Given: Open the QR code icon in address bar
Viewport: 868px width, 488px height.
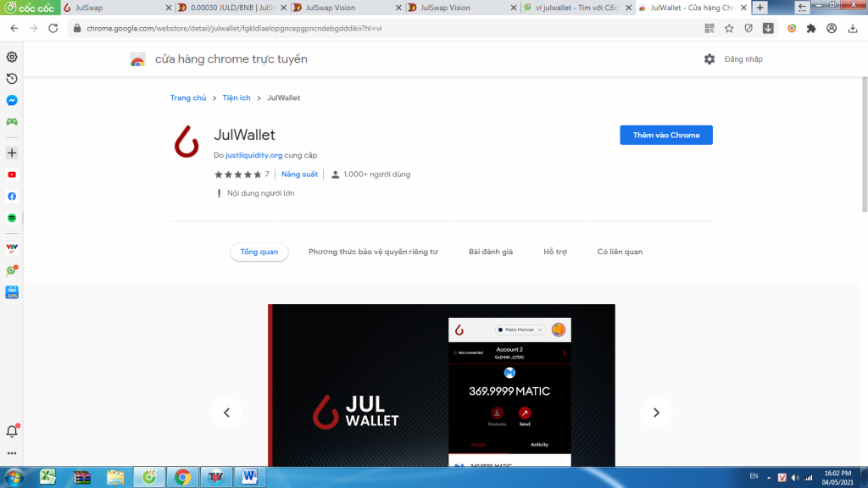Looking at the screenshot, I should click(x=709, y=28).
